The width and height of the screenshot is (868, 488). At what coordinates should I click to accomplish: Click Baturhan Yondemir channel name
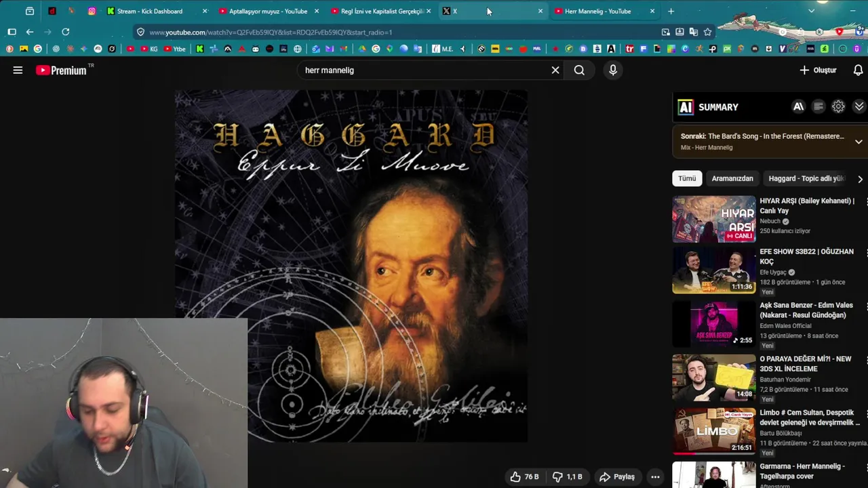785,380
